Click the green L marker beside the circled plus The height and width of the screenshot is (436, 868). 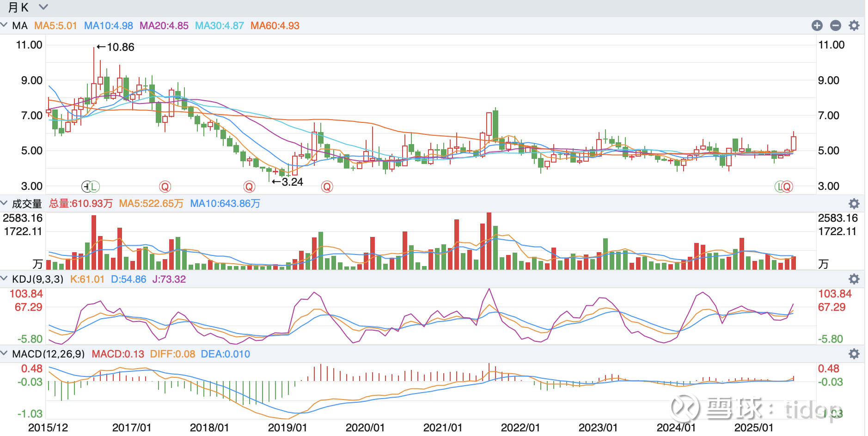click(94, 187)
